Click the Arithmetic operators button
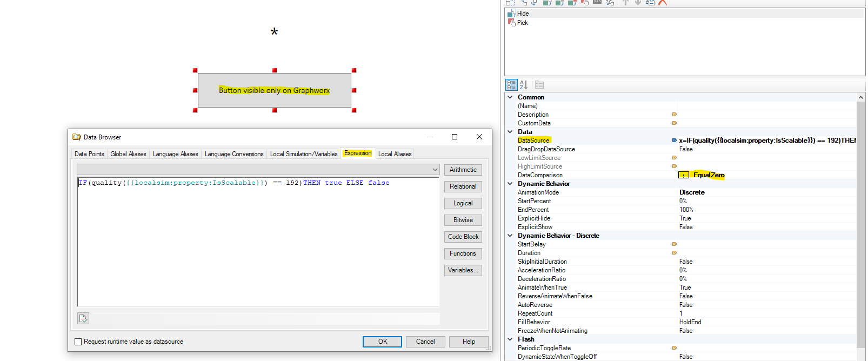Screen dimensions: 868x361 coord(463,170)
